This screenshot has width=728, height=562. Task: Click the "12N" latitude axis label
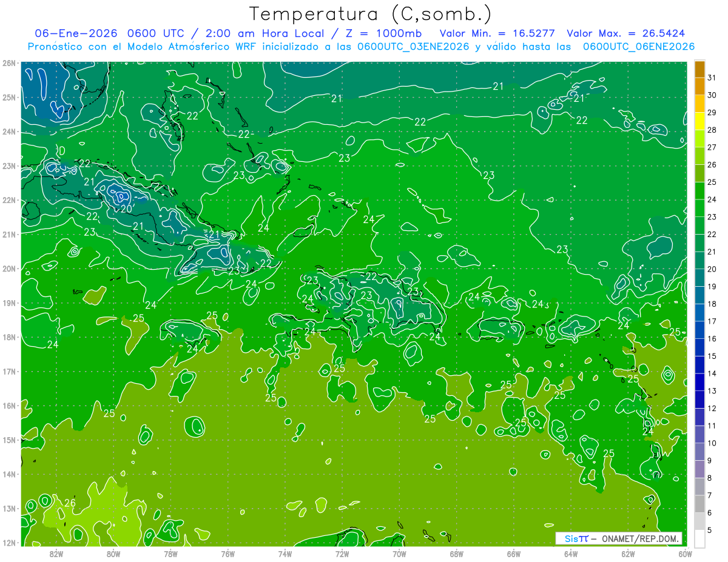[9, 543]
